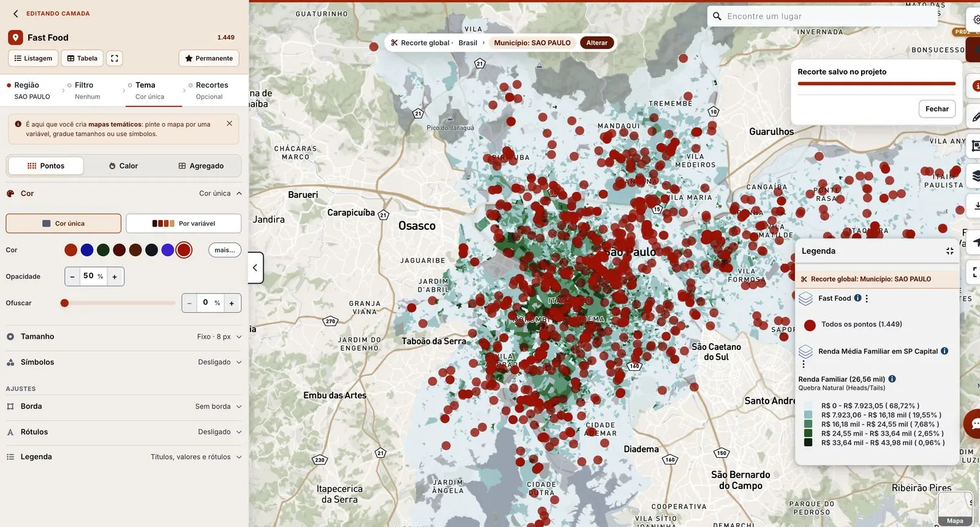Click the Permanente button

click(209, 58)
